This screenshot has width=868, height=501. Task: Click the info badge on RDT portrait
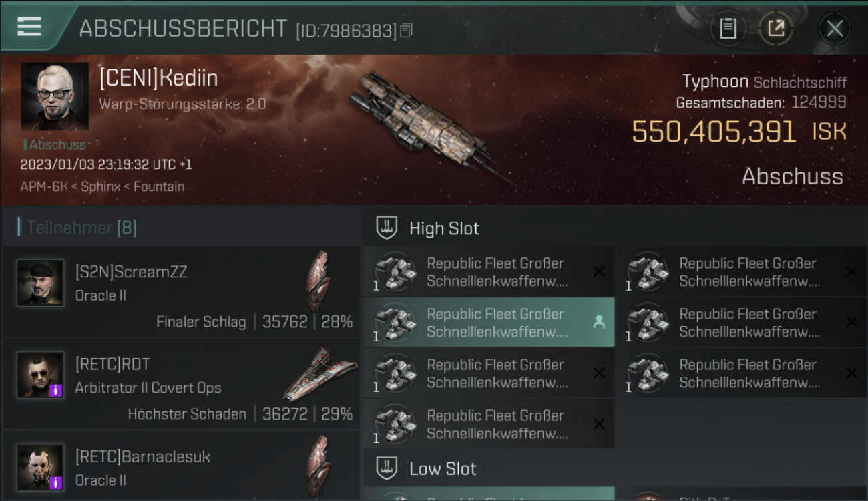tap(56, 390)
